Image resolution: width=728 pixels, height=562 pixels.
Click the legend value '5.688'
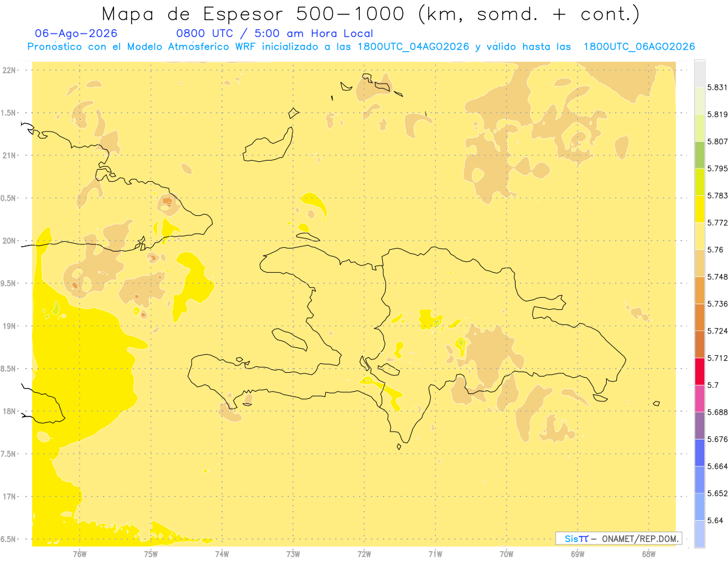pyautogui.click(x=718, y=412)
